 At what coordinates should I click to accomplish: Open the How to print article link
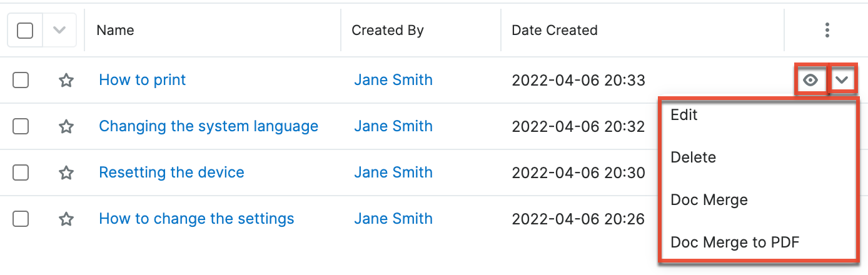pyautogui.click(x=143, y=80)
